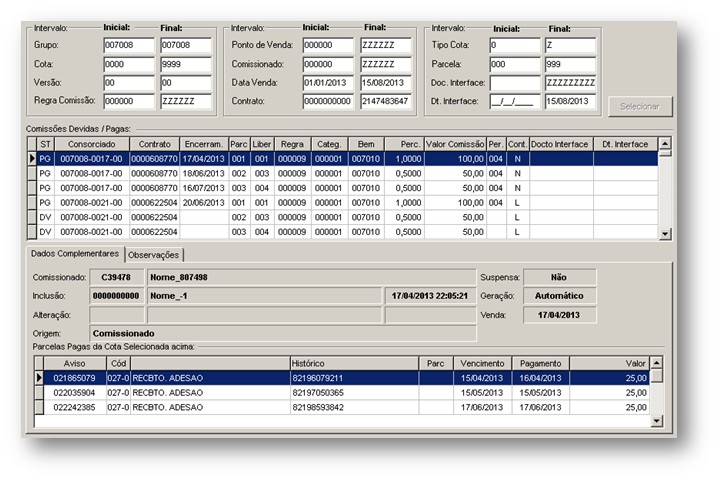Screen dimensions: 719x480
Task: Click Comissionado code C39478
Action: click(116, 277)
